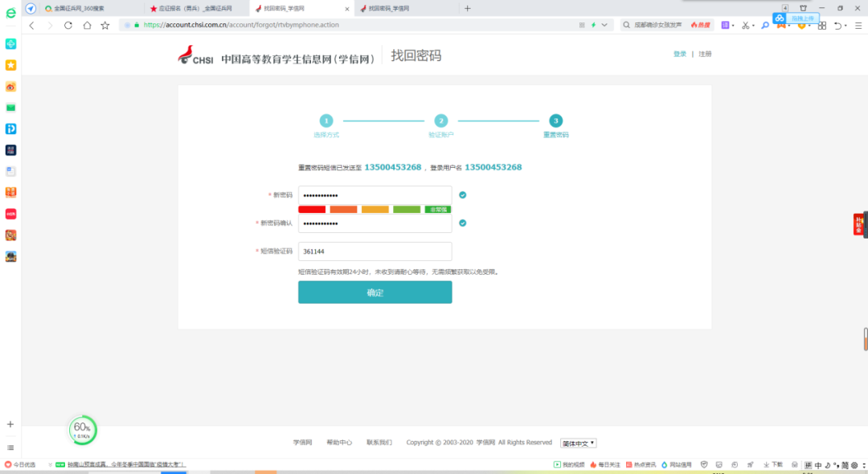Image resolution: width=868 pixels, height=474 pixels.
Task: Open the favorites star in the left sidebar
Action: pyautogui.click(x=10, y=65)
